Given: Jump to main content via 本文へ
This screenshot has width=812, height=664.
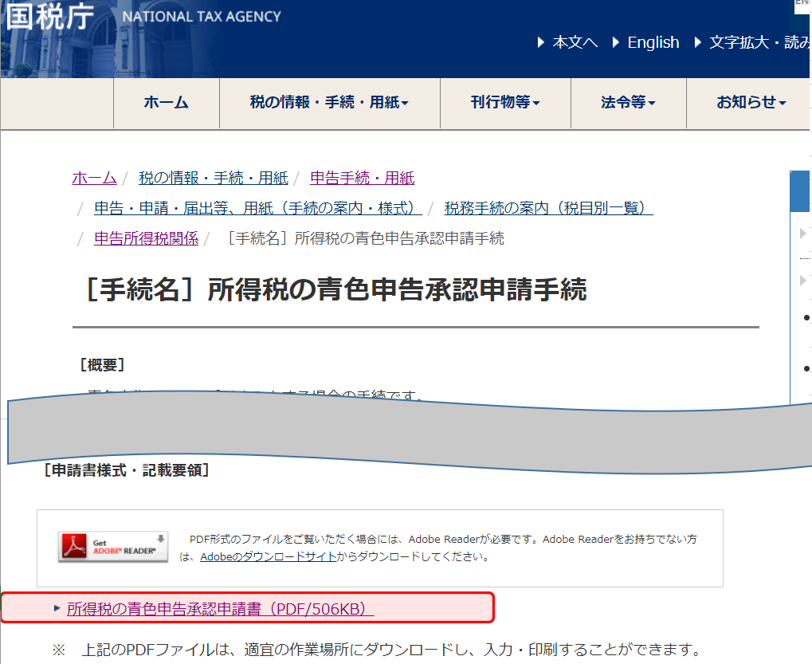Looking at the screenshot, I should point(575,42).
